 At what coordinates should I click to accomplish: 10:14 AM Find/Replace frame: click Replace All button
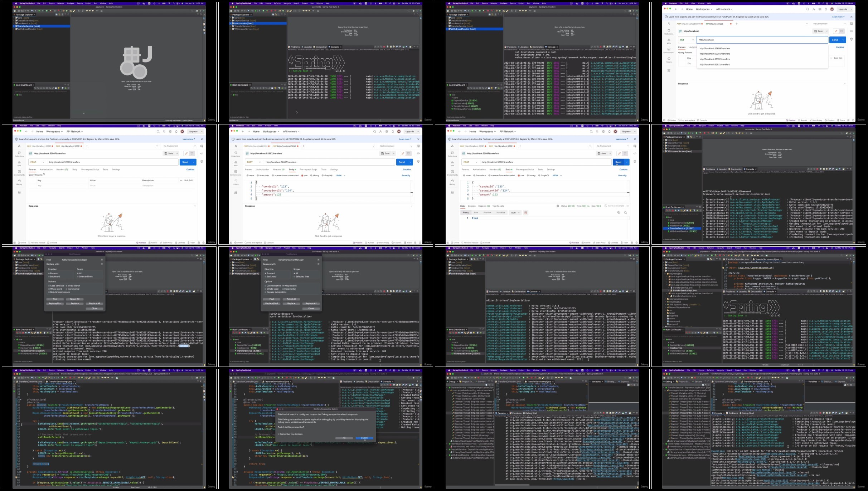tap(94, 304)
